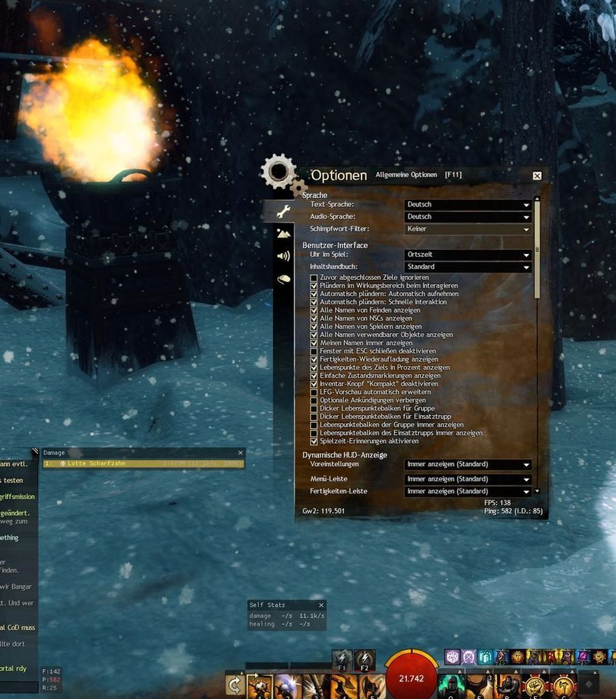Screen dimensions: 616x699
Task: Click the Gw2: 119.501 build text
Action: coord(323,511)
